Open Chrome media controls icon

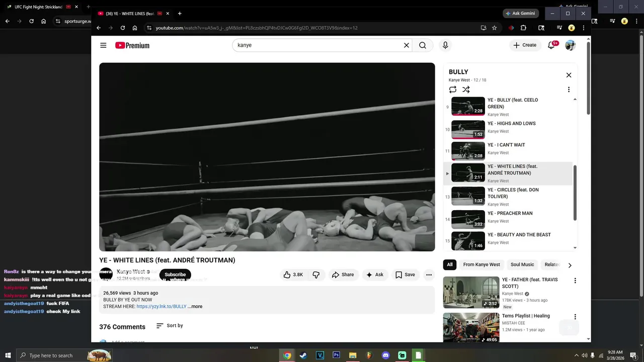click(x=559, y=28)
